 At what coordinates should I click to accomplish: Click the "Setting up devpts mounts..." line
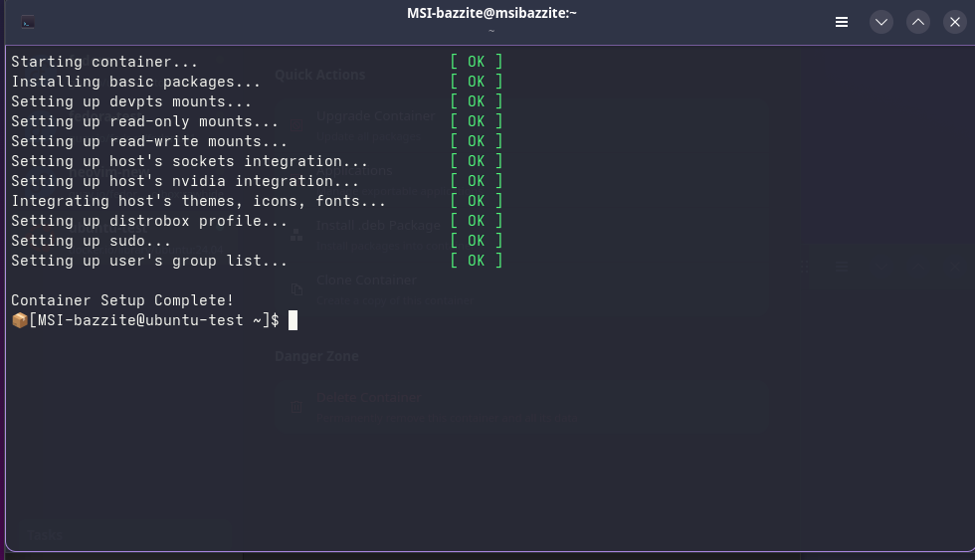point(131,101)
